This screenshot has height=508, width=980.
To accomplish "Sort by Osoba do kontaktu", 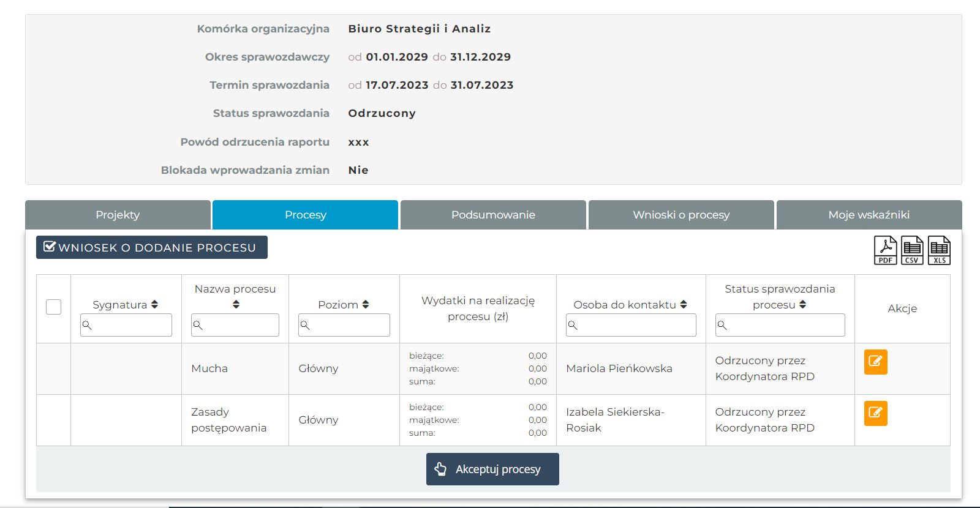I will coord(684,304).
